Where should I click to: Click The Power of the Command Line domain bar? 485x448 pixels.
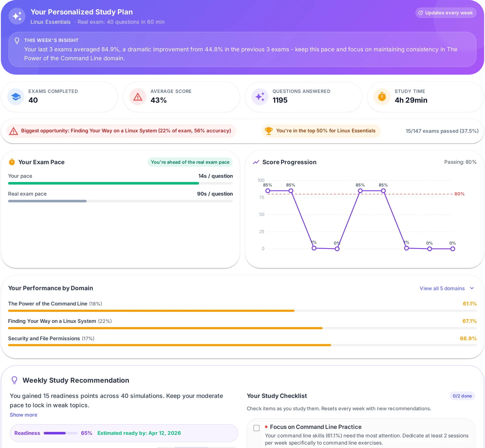[x=242, y=311]
